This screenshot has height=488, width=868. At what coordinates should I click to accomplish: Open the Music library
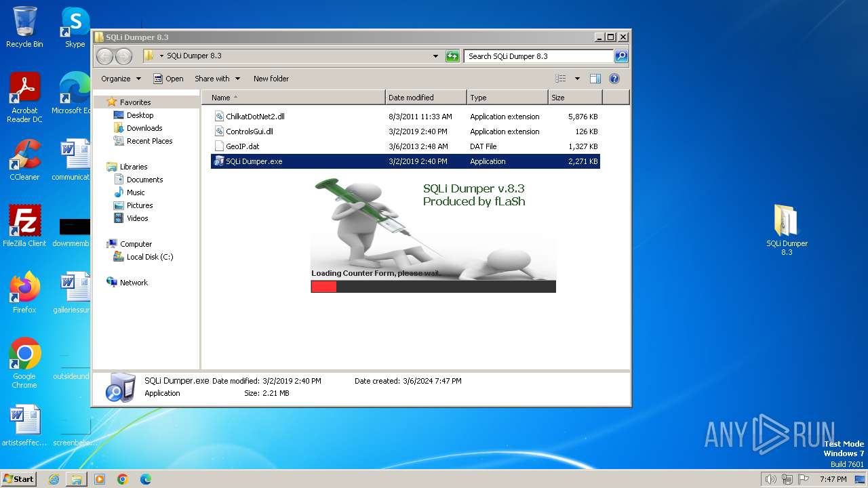click(136, 192)
